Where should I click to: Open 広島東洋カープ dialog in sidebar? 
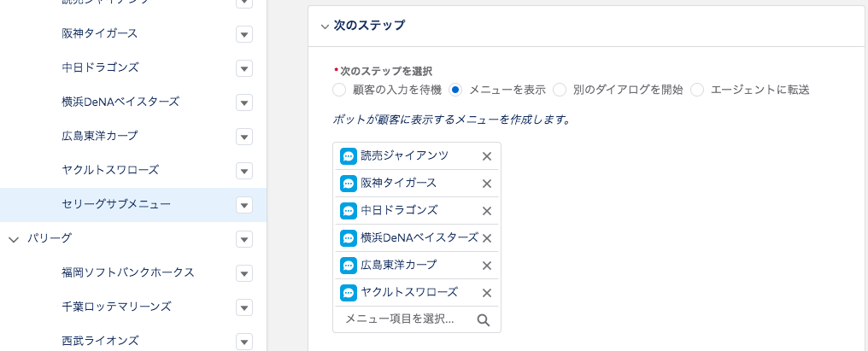(100, 136)
